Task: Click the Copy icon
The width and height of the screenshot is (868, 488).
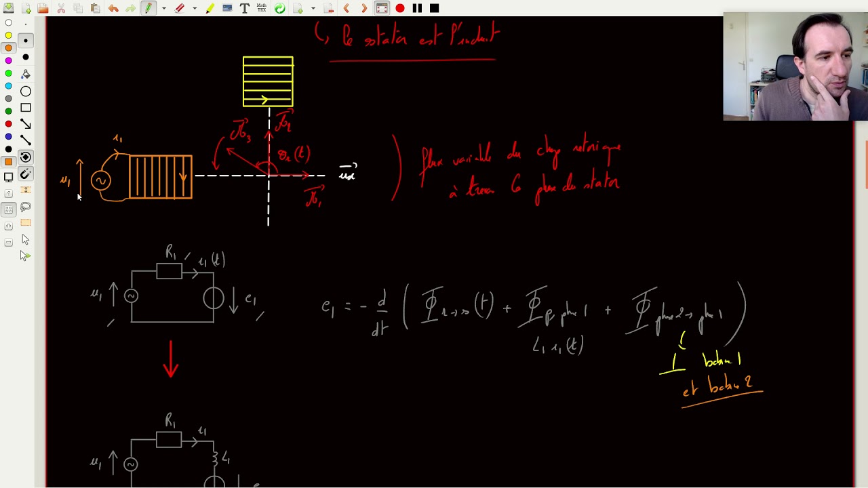Action: pos(78,8)
